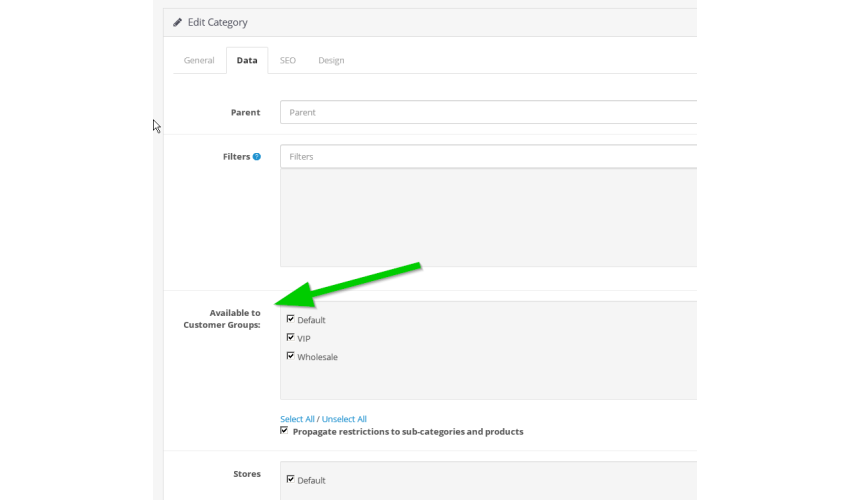Uncheck the Default customer group checkbox
Screen dimensions: 850x500
[x=291, y=319]
